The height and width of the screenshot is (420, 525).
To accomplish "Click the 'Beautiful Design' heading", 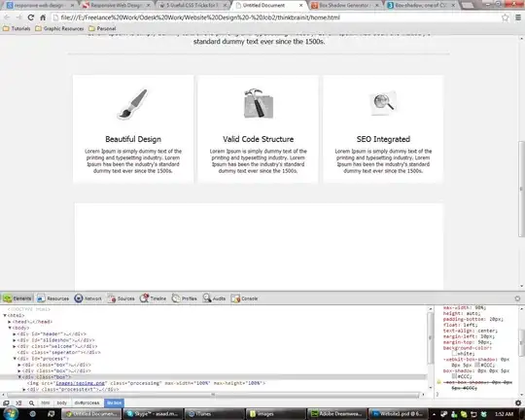I will [x=133, y=139].
